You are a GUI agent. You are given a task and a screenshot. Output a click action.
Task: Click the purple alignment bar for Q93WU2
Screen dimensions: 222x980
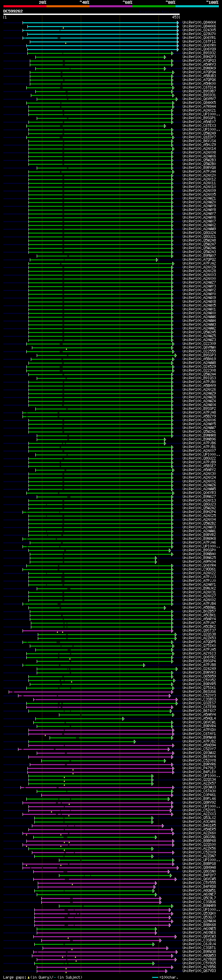[x=105, y=753]
